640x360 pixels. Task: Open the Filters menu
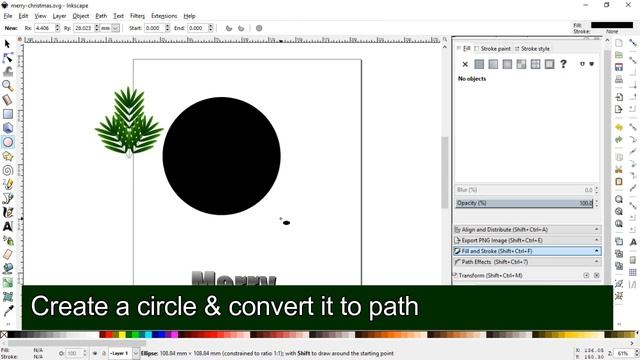137,16
